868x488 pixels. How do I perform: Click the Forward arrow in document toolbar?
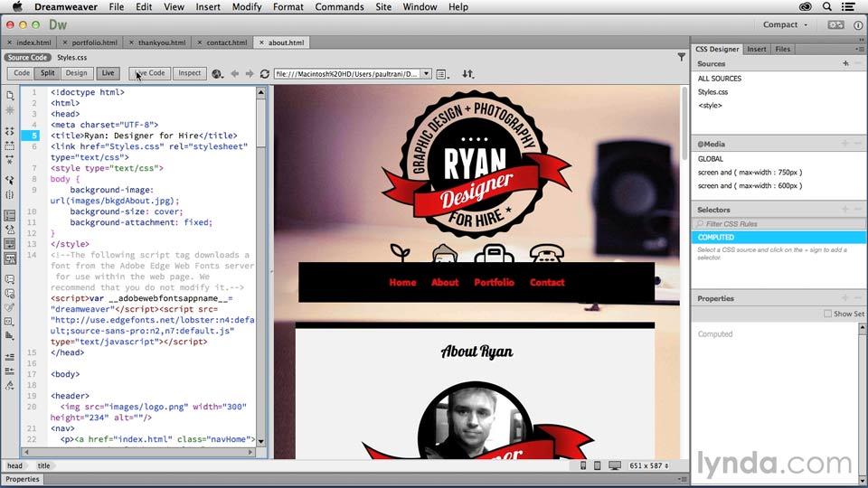250,73
